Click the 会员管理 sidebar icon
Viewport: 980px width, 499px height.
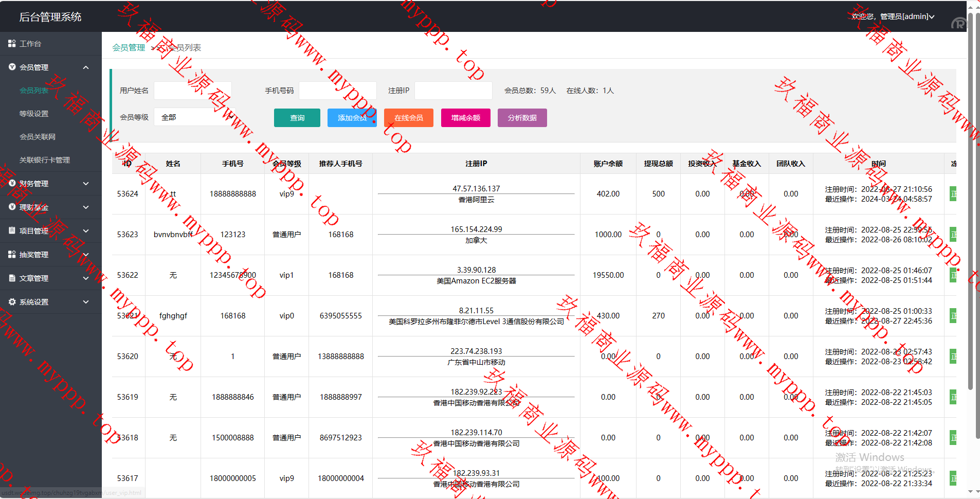12,67
